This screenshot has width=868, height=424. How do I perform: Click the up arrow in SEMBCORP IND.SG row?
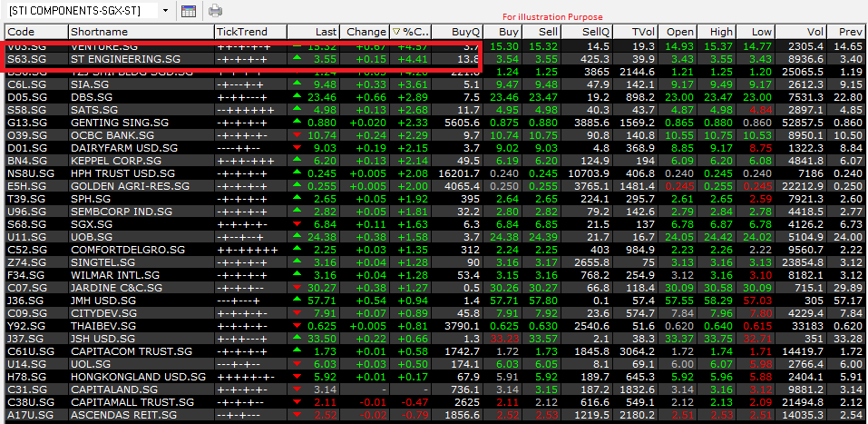click(x=297, y=211)
